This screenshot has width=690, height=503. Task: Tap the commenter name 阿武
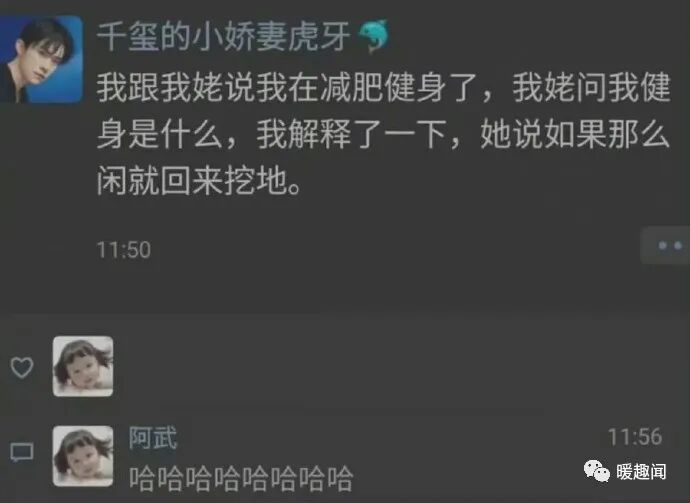(153, 438)
